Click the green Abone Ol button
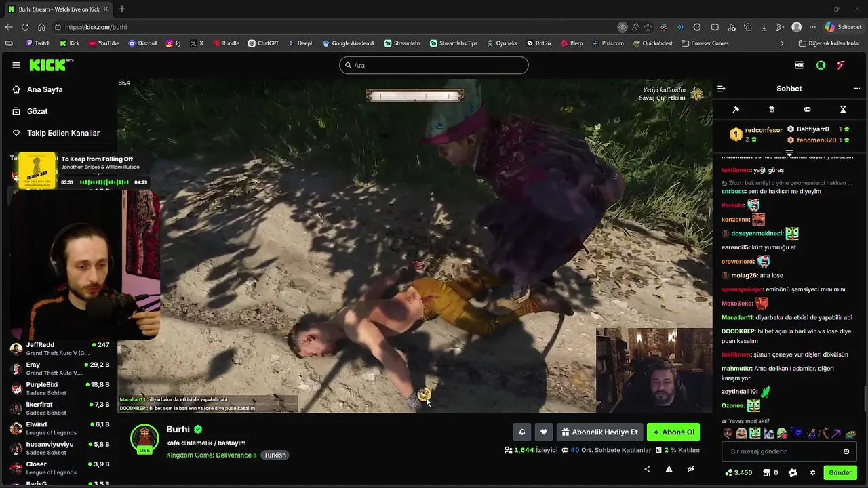Image resolution: width=868 pixels, height=488 pixels. click(x=673, y=432)
